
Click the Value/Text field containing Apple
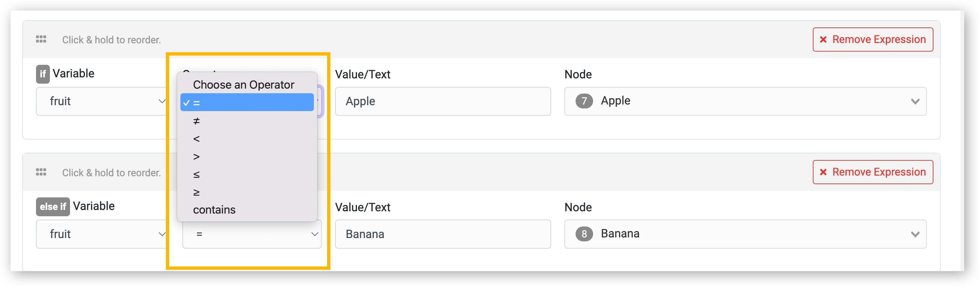click(x=443, y=101)
